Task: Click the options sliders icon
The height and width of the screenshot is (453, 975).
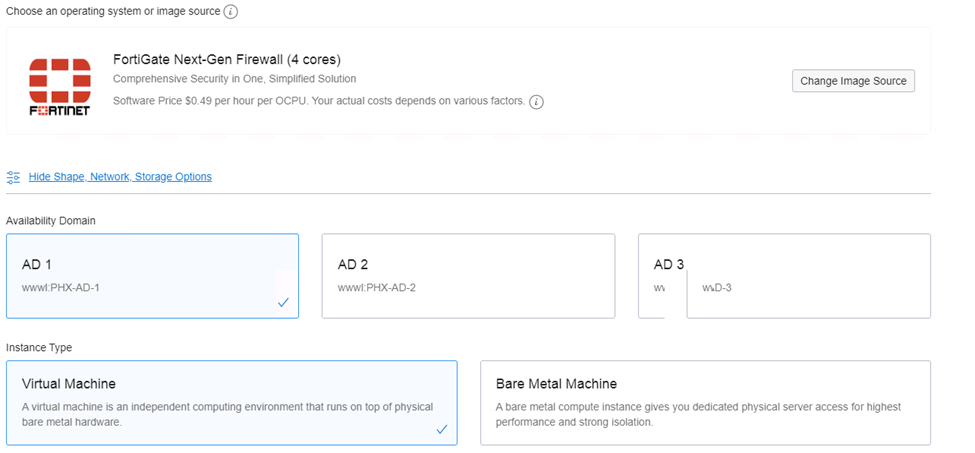Action: tap(13, 177)
